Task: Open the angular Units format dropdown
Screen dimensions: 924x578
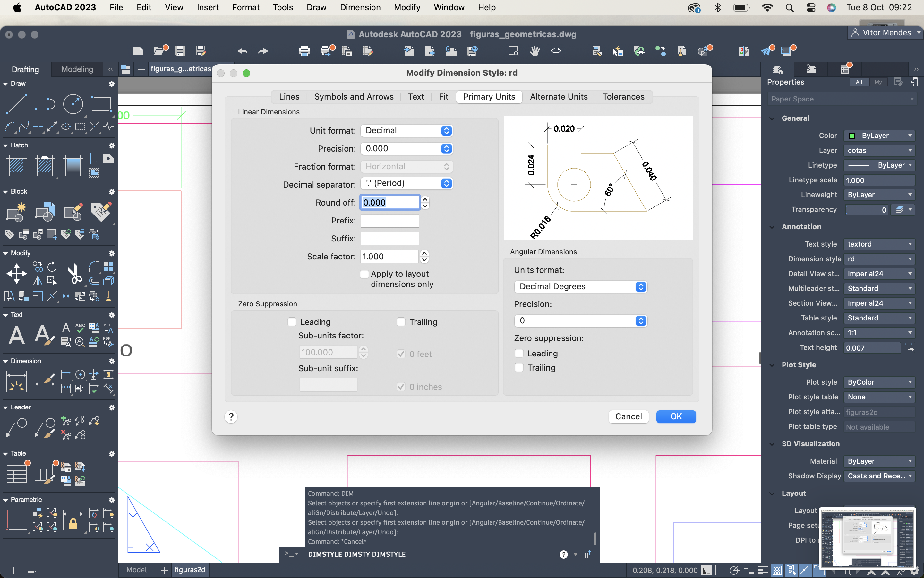Action: [581, 286]
